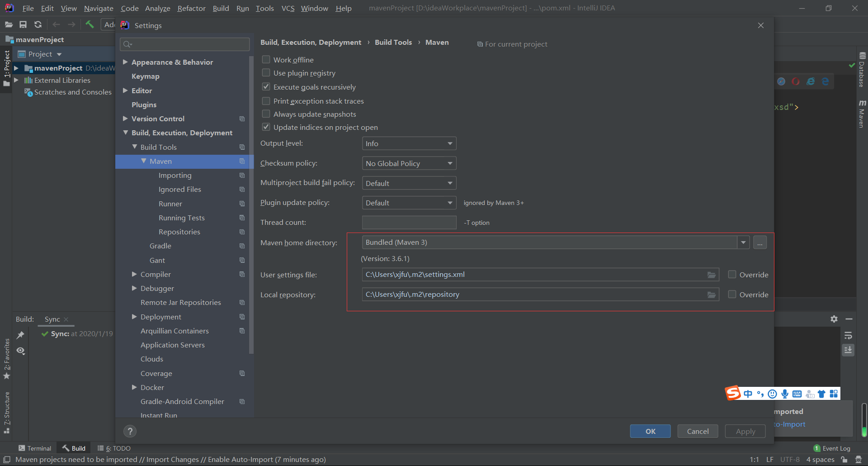Open the Terminal tab

[x=35, y=448]
